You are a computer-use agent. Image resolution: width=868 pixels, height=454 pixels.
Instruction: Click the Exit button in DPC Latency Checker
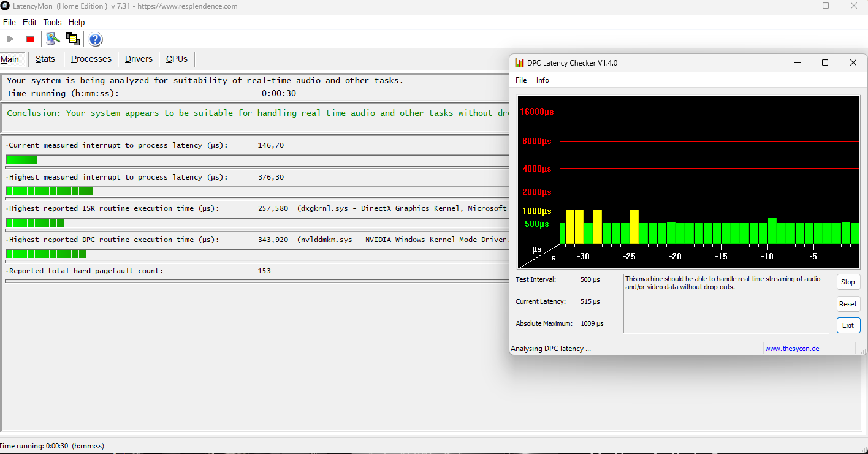coord(848,325)
